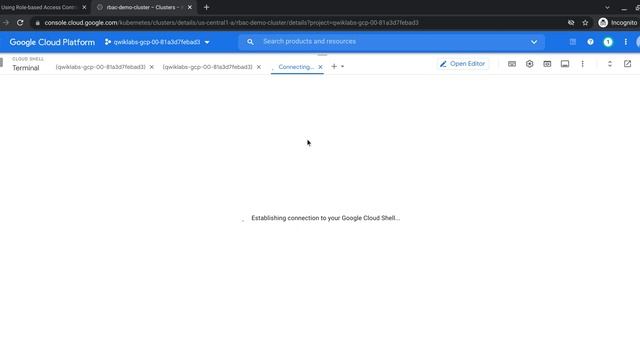Click the eye-slash icon in the address bar
The width and height of the screenshot is (640, 360).
[x=571, y=23]
